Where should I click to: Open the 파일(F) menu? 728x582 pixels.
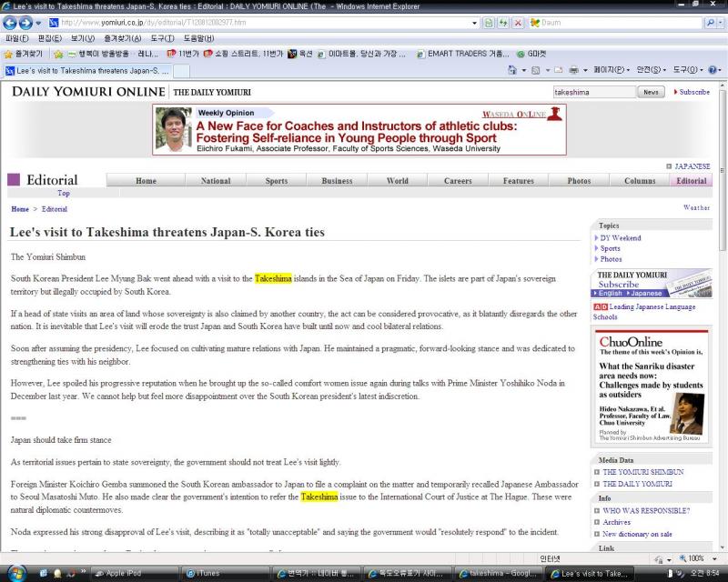[16, 38]
